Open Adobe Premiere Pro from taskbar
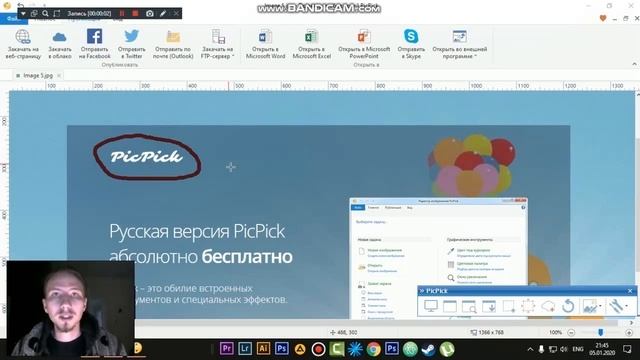 pyautogui.click(x=227, y=349)
